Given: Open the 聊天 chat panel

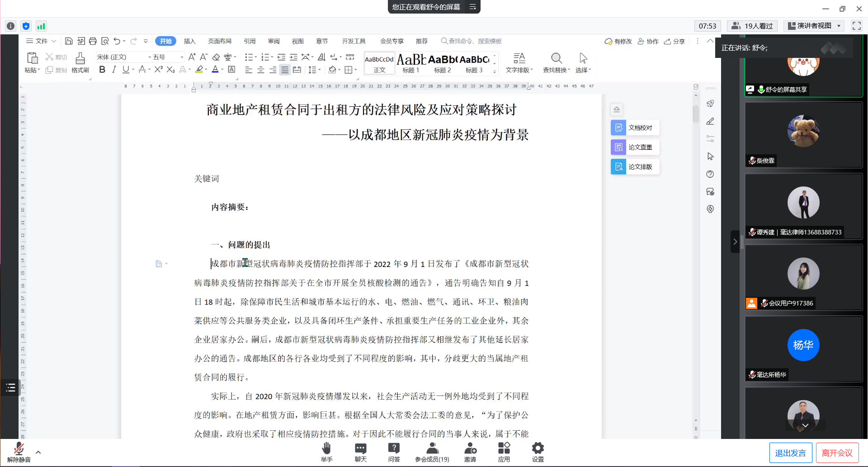Looking at the screenshot, I should pyautogui.click(x=361, y=452).
